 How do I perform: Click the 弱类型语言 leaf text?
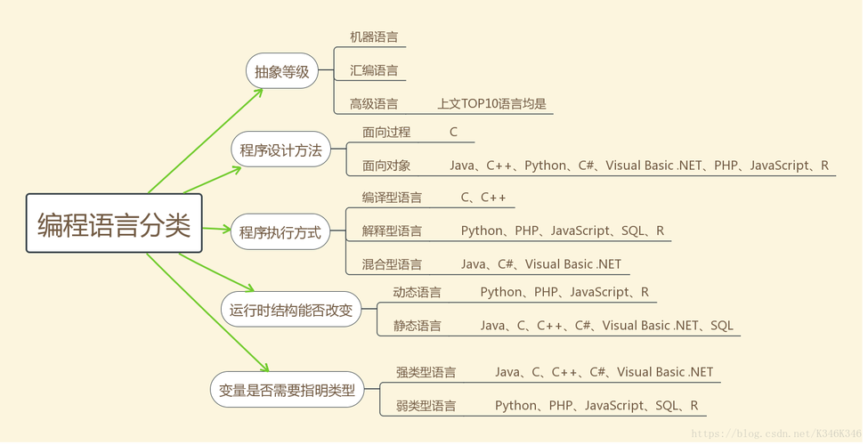pos(426,406)
